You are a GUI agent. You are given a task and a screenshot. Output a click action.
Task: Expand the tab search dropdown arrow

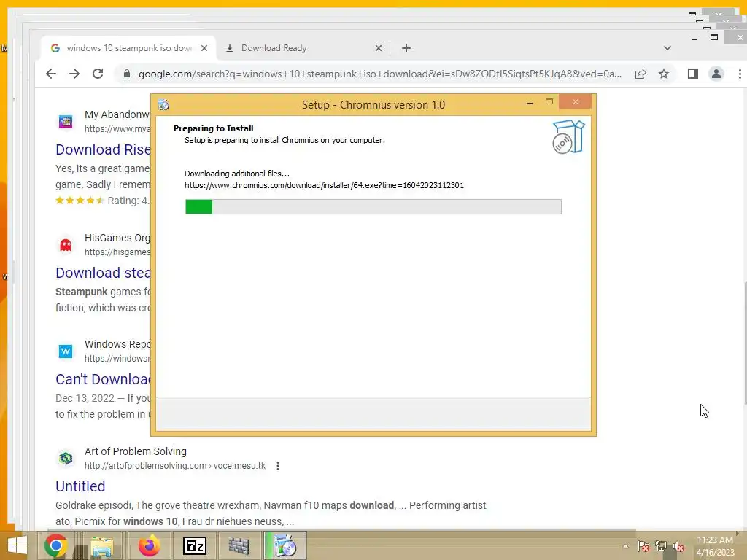click(667, 48)
